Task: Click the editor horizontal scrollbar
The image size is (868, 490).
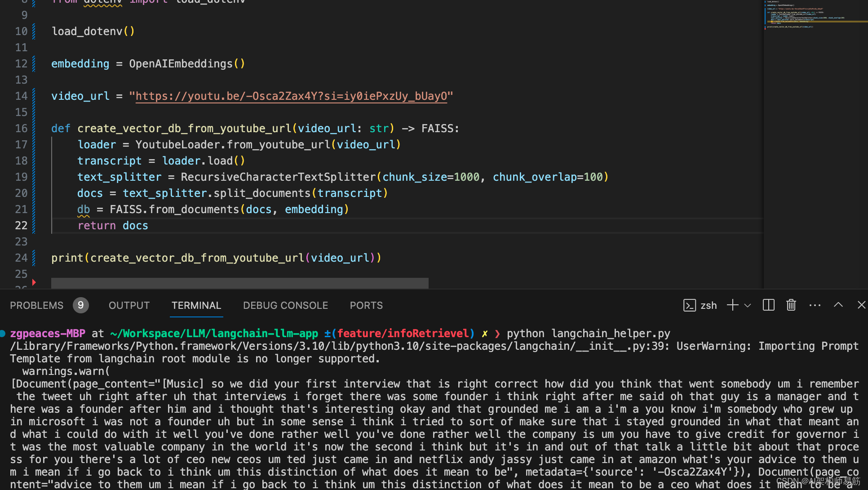Action: (239, 283)
